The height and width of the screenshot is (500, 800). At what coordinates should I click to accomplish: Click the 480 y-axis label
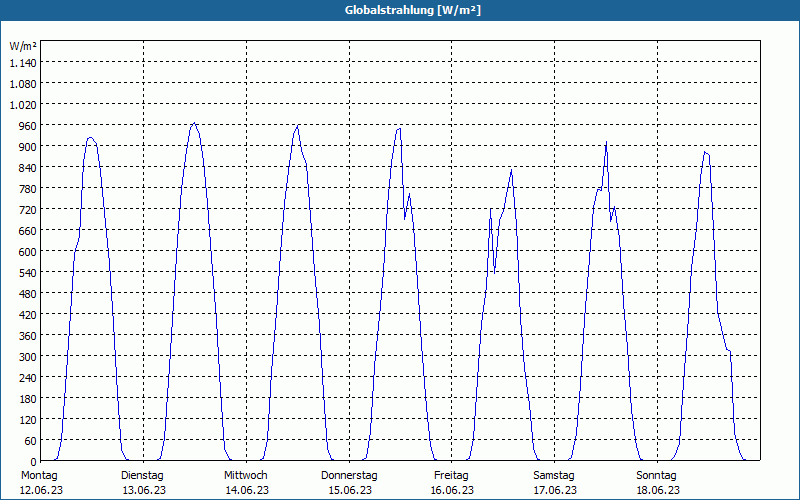click(28, 294)
